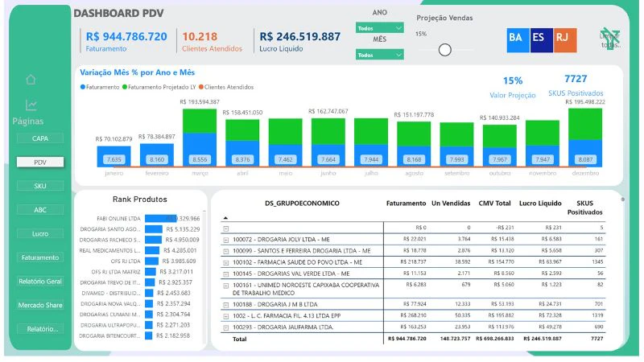Image resolution: width=644 pixels, height=362 pixels.
Task: Click the FABI ONLINE LTDA rank bar
Action: click(x=160, y=218)
